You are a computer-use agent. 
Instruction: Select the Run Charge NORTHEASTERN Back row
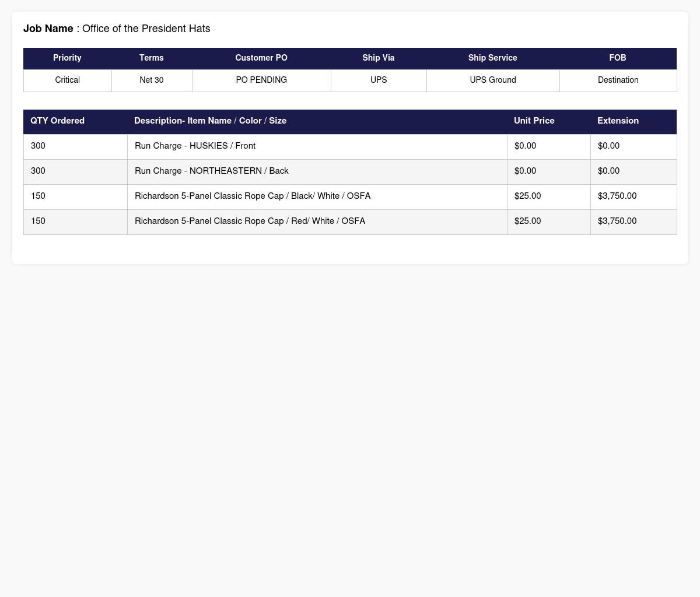click(x=350, y=171)
